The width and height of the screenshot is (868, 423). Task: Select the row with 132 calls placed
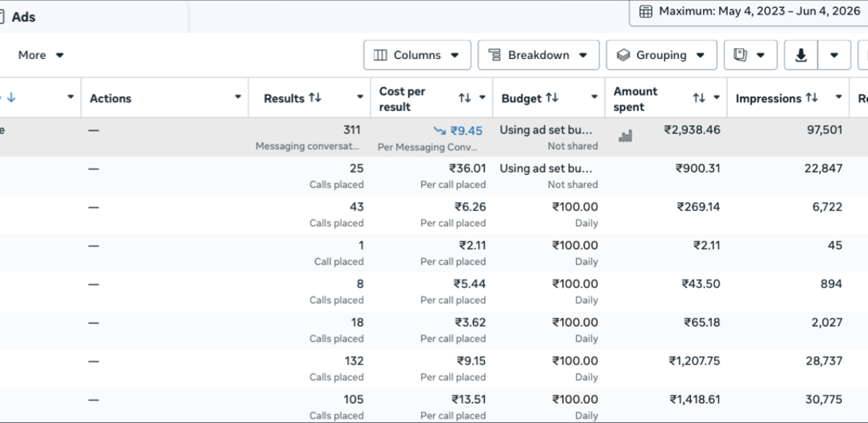[434, 369]
